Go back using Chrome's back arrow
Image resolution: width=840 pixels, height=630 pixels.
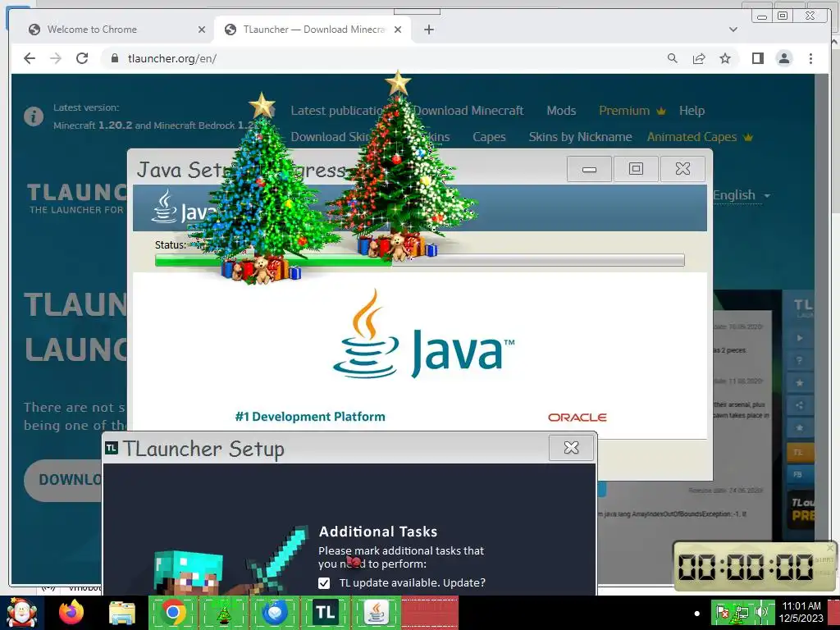(30, 58)
